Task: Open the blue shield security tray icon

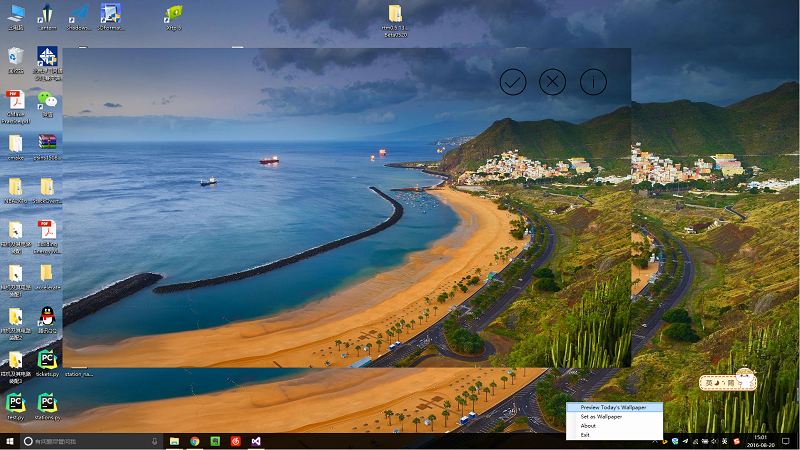Action: click(675, 441)
